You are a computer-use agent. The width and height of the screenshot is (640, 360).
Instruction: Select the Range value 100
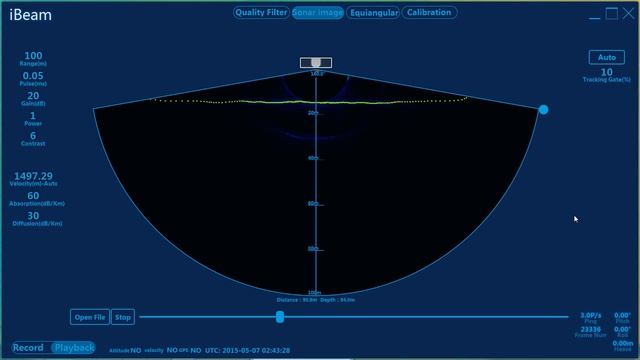pyautogui.click(x=33, y=56)
